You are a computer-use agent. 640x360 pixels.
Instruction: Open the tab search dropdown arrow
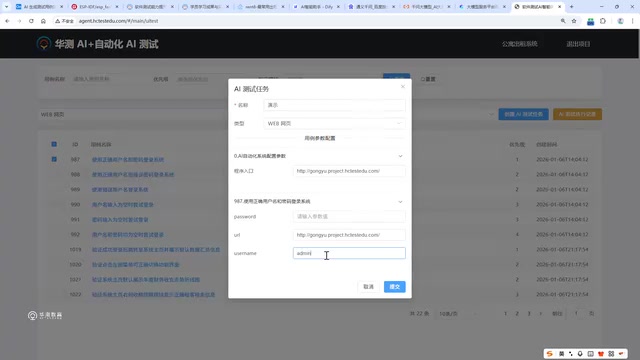pos(6,7)
